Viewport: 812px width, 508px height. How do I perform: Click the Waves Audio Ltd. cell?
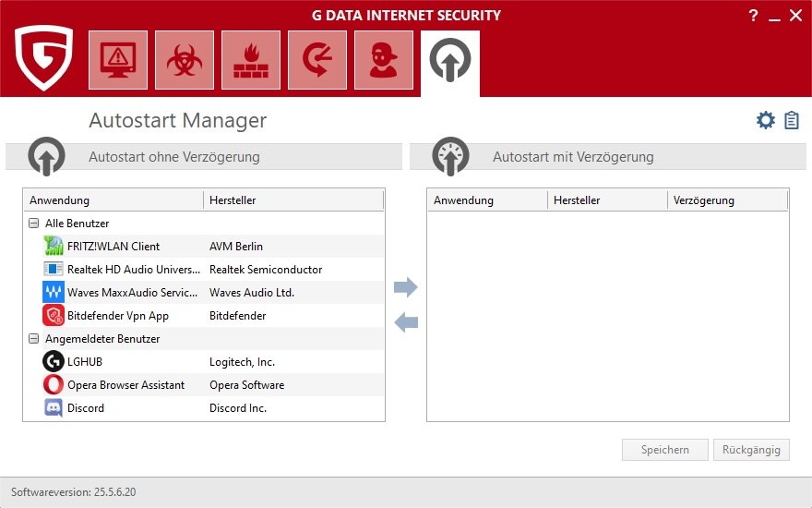[x=252, y=293]
